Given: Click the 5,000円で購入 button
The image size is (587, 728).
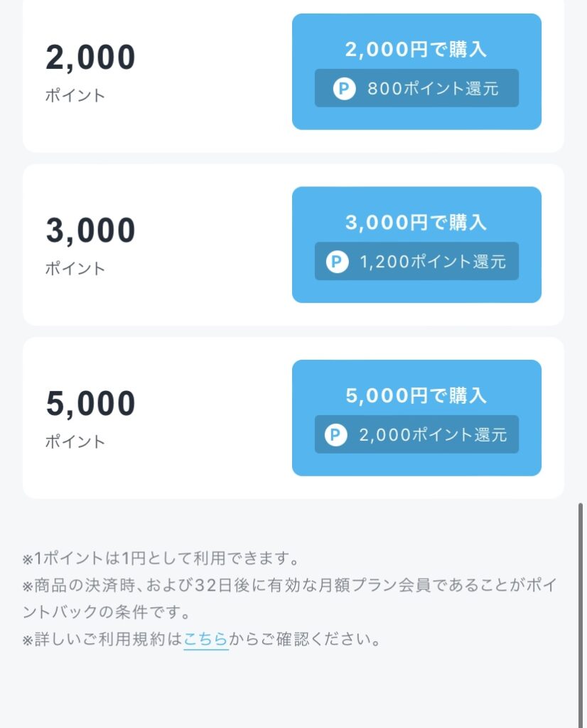Looking at the screenshot, I should 416,418.
